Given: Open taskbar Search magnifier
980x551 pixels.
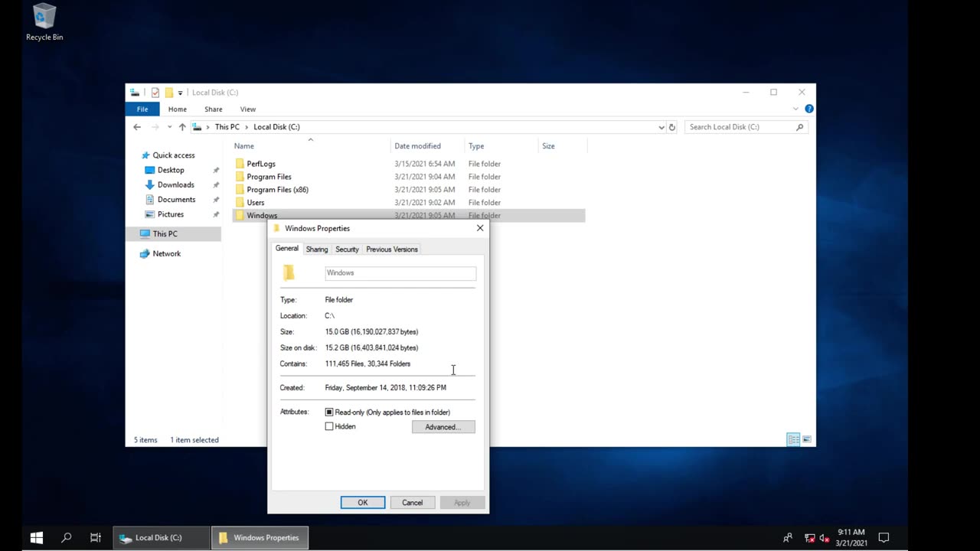Looking at the screenshot, I should click(x=66, y=537).
